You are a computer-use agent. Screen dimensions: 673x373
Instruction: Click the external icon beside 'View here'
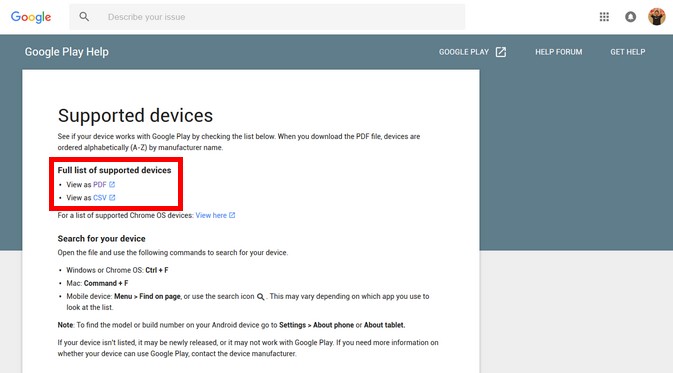point(232,215)
